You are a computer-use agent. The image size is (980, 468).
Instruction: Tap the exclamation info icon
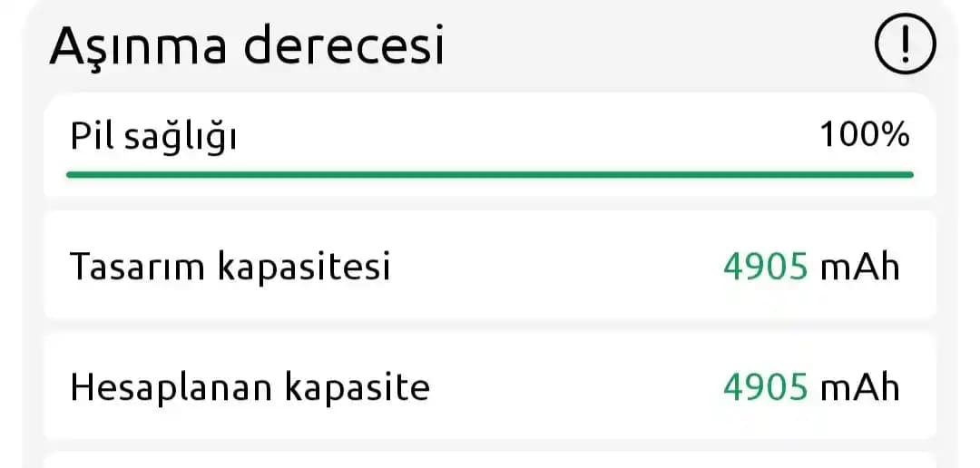click(x=904, y=44)
